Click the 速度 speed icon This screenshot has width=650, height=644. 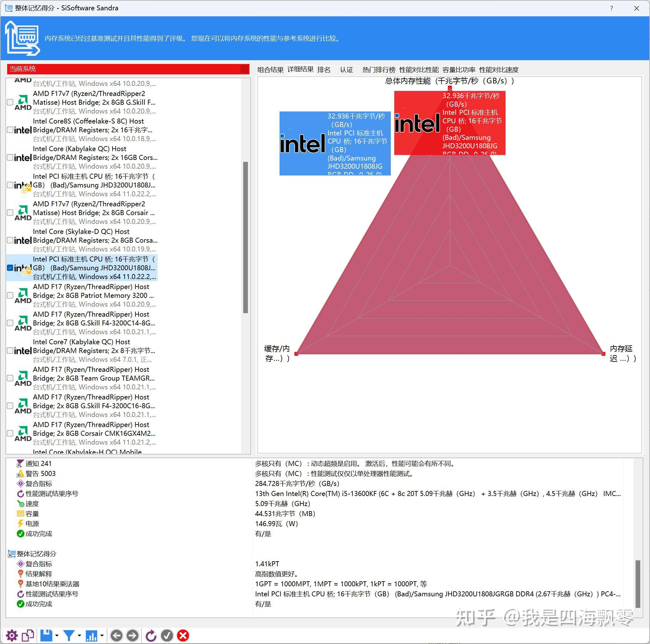20,504
